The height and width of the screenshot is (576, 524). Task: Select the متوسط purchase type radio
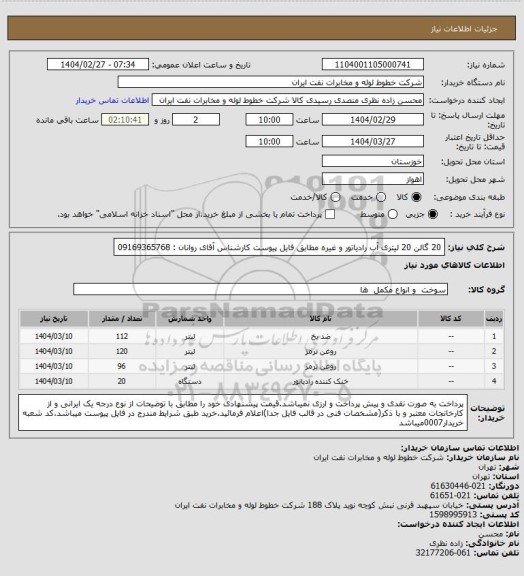click(393, 214)
